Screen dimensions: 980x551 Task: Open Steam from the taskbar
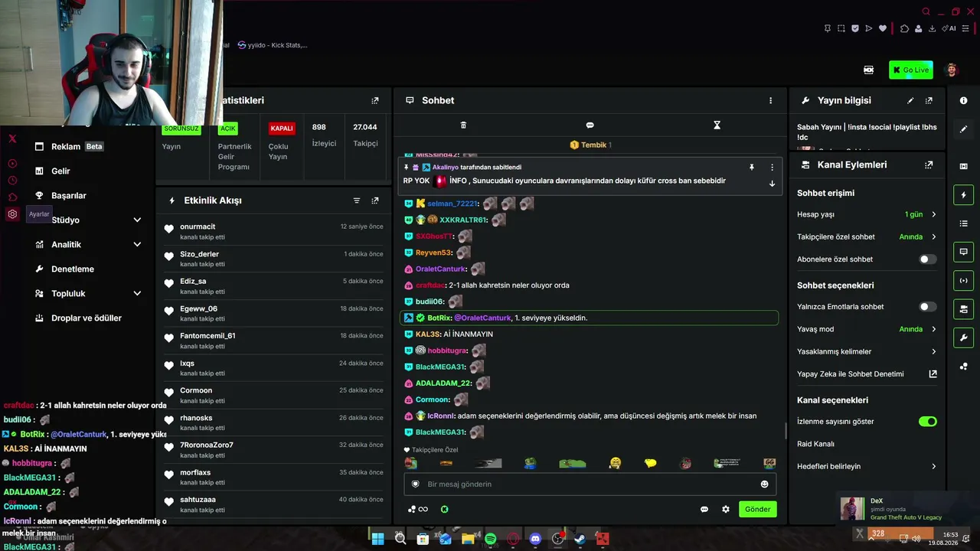(x=580, y=539)
